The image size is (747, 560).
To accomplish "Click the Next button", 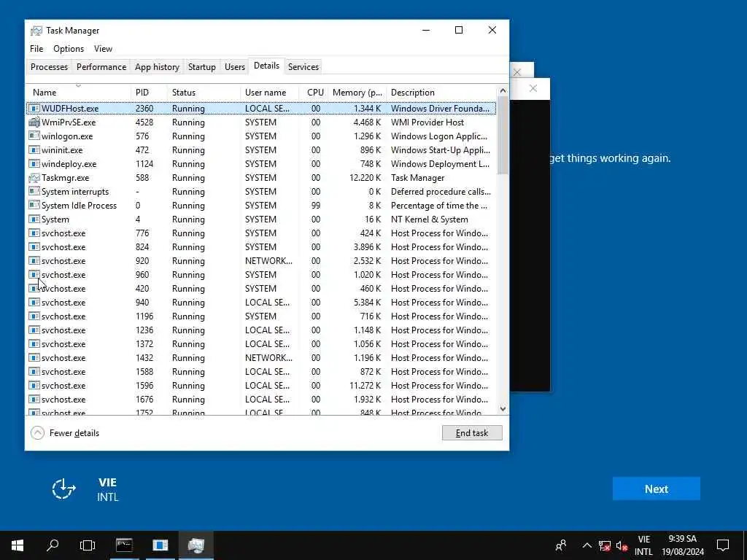I will tap(657, 489).
